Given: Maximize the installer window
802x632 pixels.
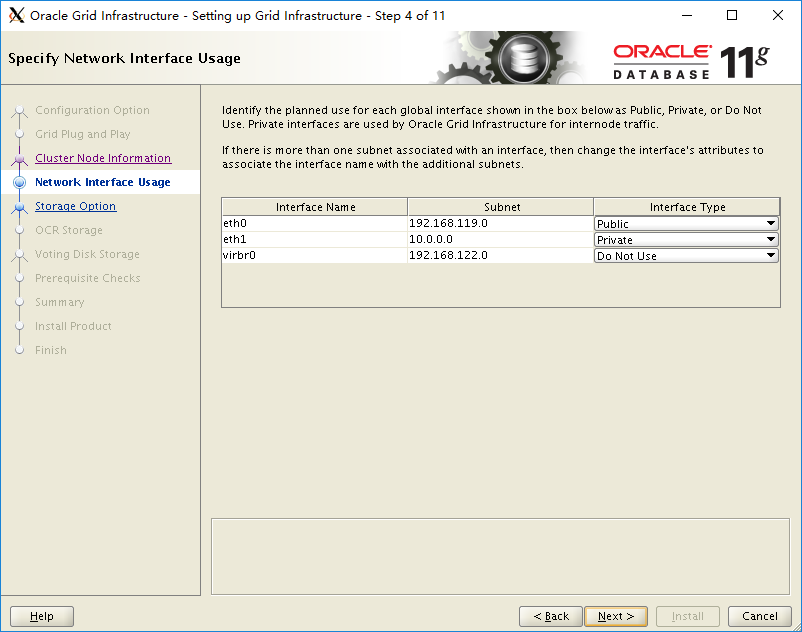Looking at the screenshot, I should 732,15.
